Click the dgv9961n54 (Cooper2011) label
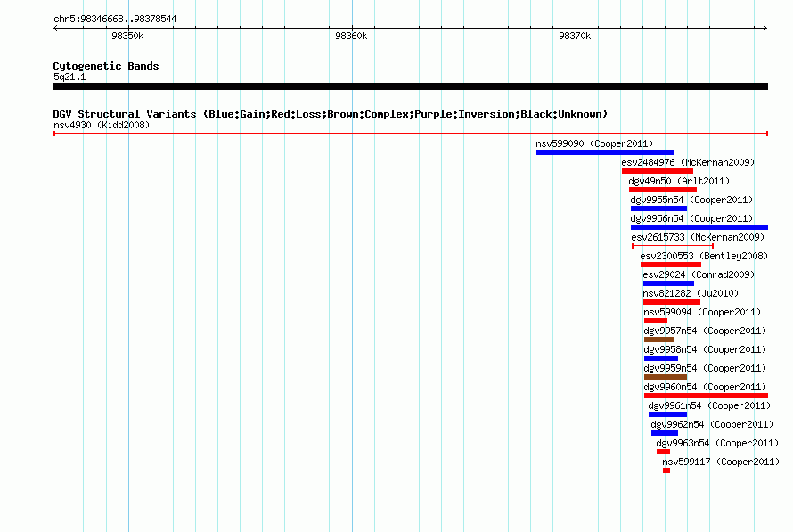Screen dimensions: 793x532 709,405
